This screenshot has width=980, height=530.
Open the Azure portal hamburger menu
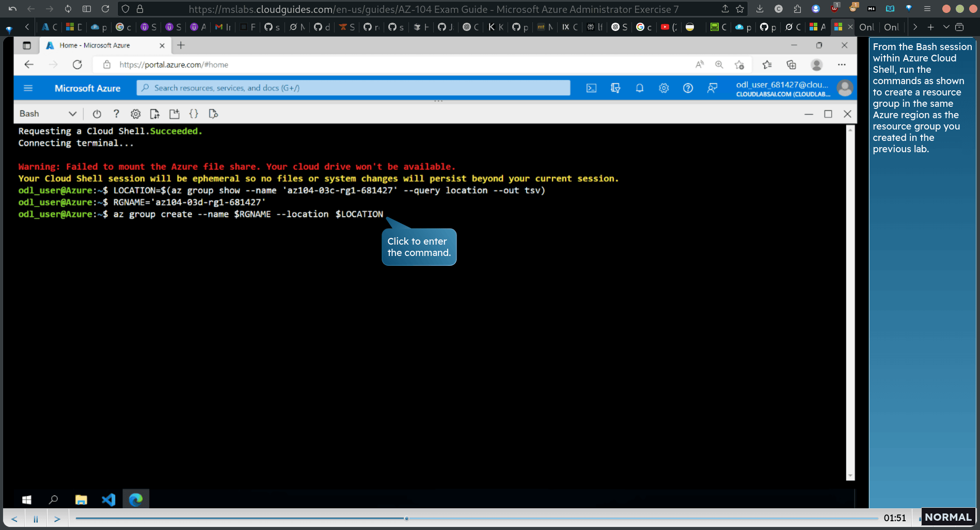click(28, 88)
